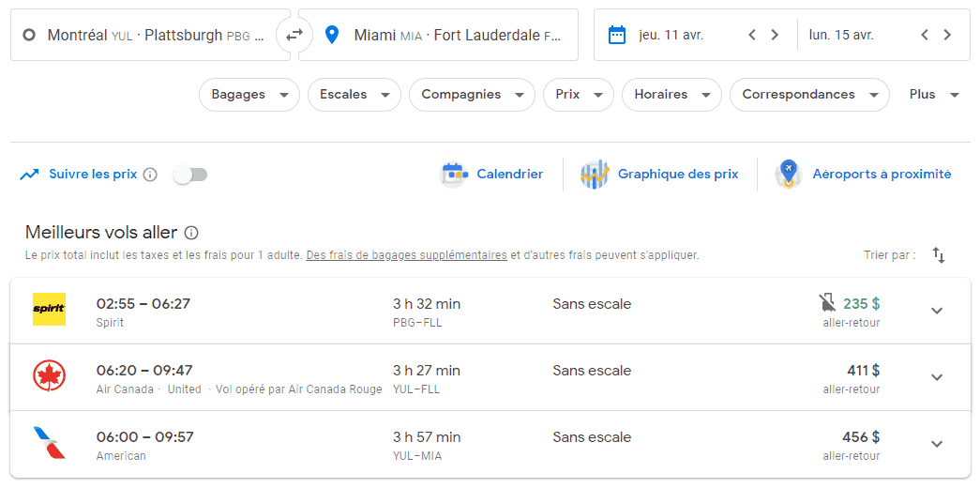This screenshot has width=980, height=488.
Task: Show the Graphique des prix
Action: point(660,175)
